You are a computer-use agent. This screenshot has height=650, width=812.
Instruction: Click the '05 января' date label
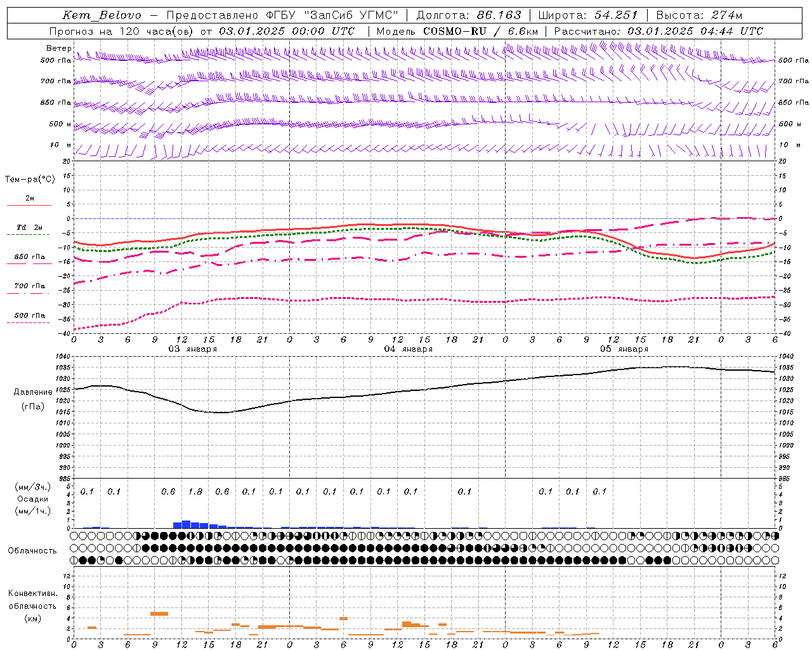(x=624, y=349)
